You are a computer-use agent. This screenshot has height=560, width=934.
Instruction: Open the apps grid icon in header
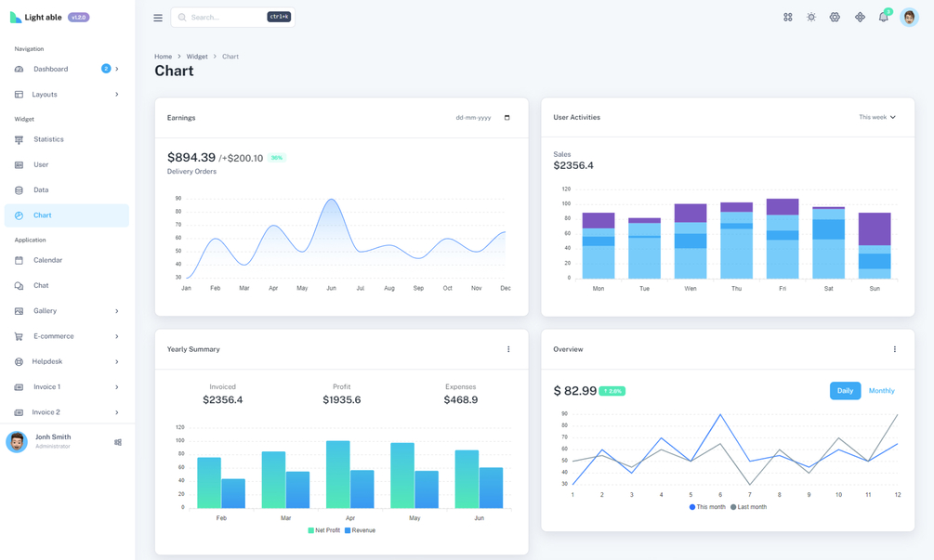787,18
